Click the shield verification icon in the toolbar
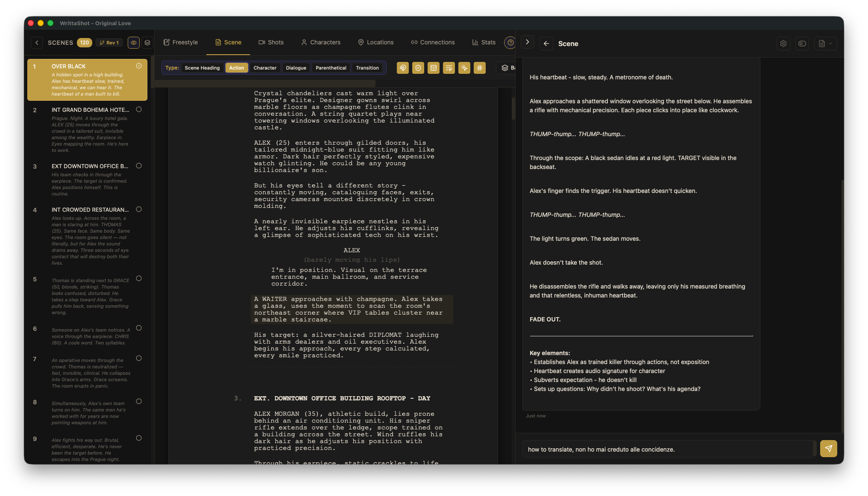868x496 pixels. pos(418,68)
